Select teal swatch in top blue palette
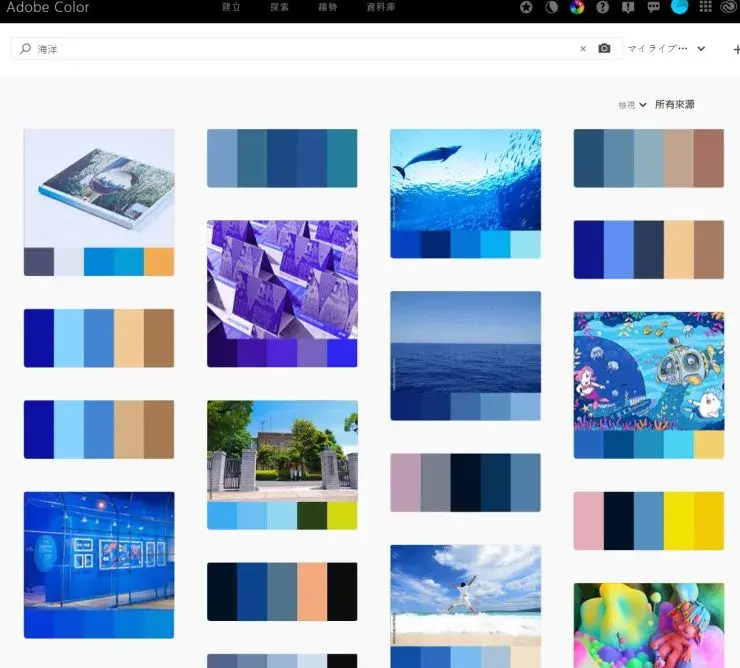 pos(342,158)
